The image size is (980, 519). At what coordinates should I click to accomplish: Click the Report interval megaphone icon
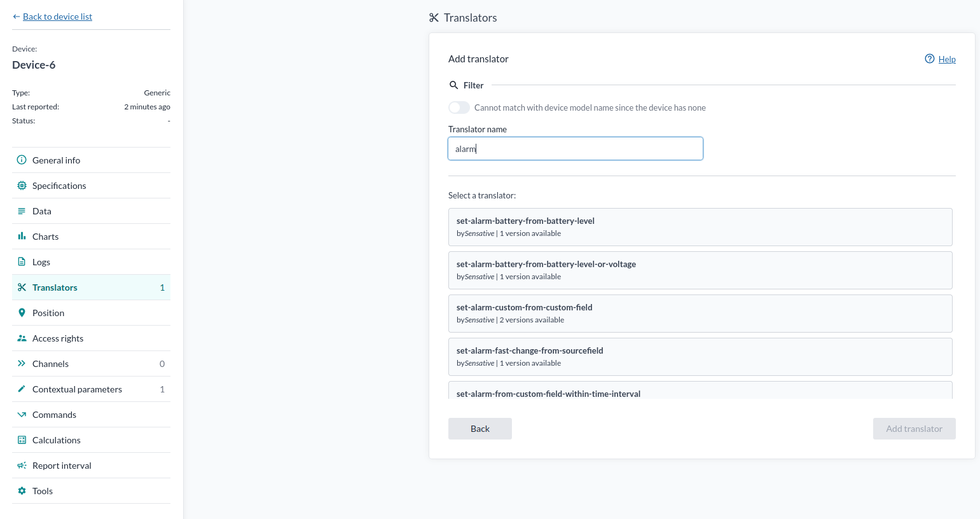click(22, 466)
